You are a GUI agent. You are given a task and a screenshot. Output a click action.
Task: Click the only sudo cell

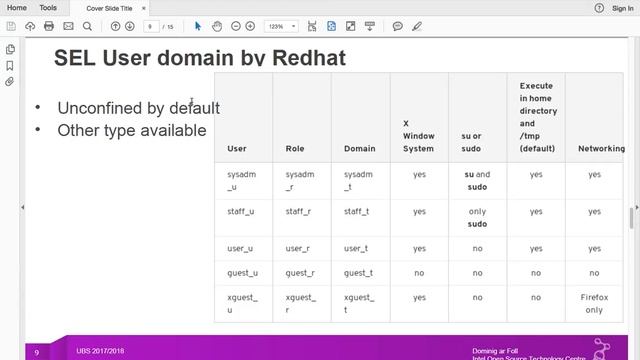[x=477, y=218]
